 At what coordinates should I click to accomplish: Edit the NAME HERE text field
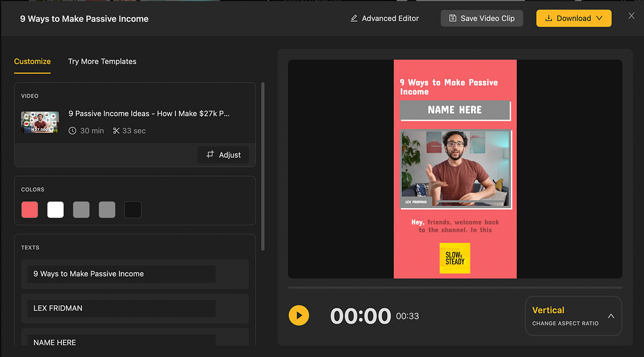coord(121,340)
